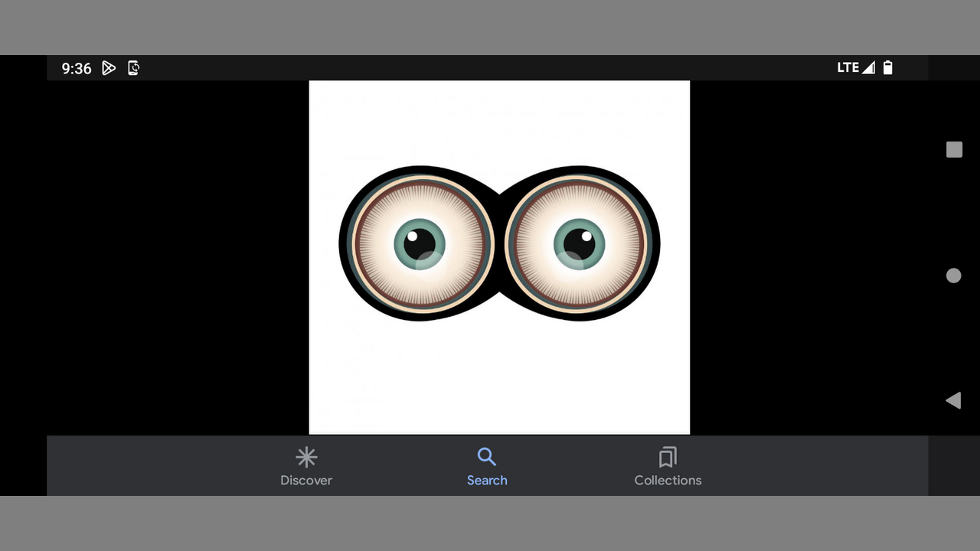Viewport: 980px width, 551px height.
Task: Click the battery icon in status bar
Action: [888, 67]
